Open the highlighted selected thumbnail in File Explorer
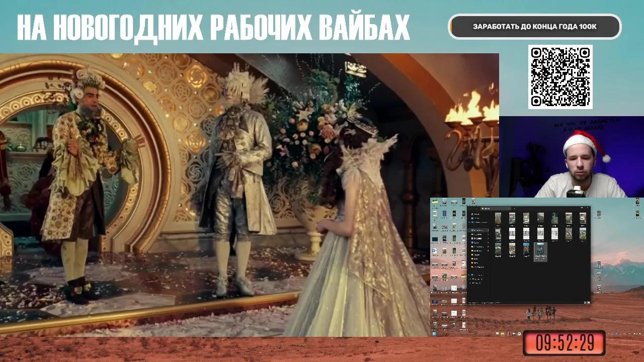644x362 pixels. point(540,251)
